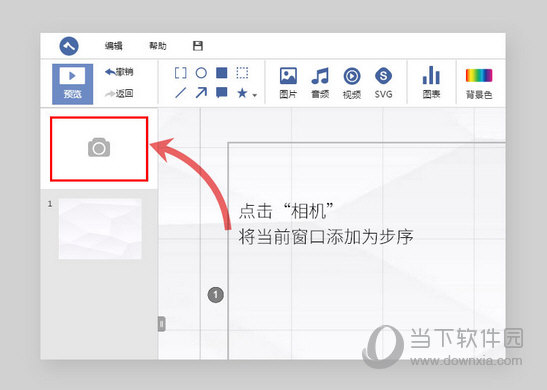
Task: Expand the shapes dropdown arrow beside star
Action: pyautogui.click(x=255, y=95)
